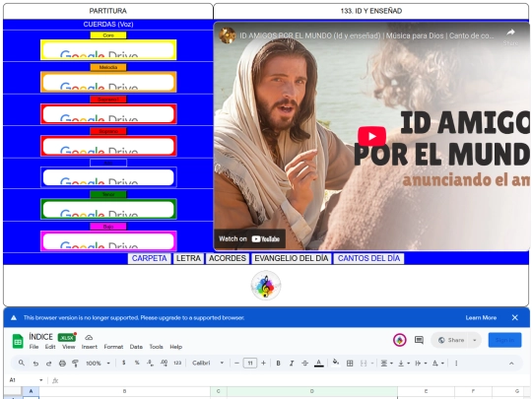The height and width of the screenshot is (399, 532).
Task: Click the Redo arrow in Sheets toolbar
Action: pos(48,363)
